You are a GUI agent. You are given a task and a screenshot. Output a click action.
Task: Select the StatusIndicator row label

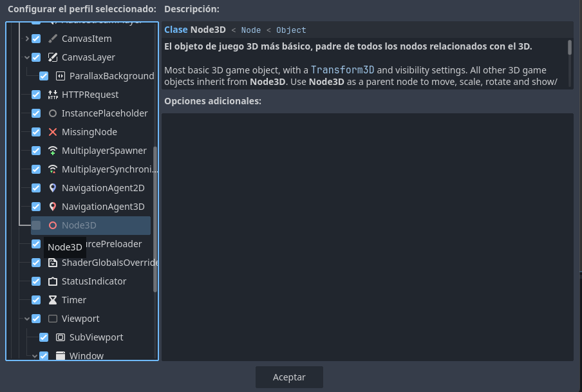[x=94, y=281]
